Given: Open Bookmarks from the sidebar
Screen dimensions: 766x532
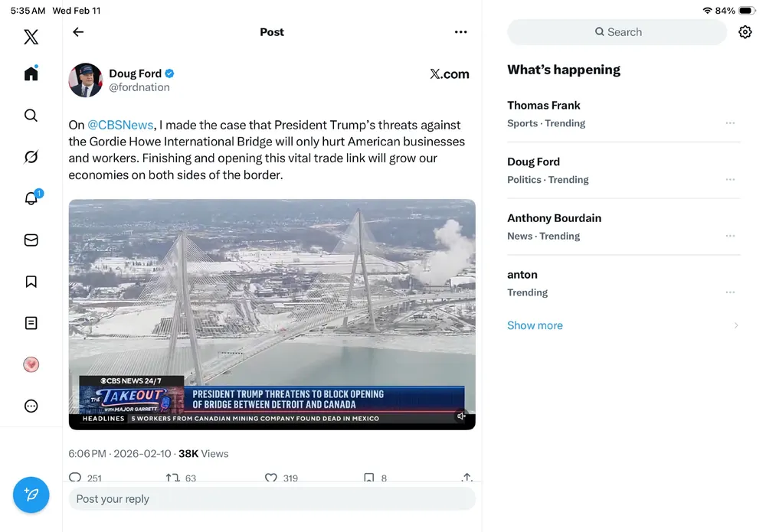Looking at the screenshot, I should [x=31, y=282].
